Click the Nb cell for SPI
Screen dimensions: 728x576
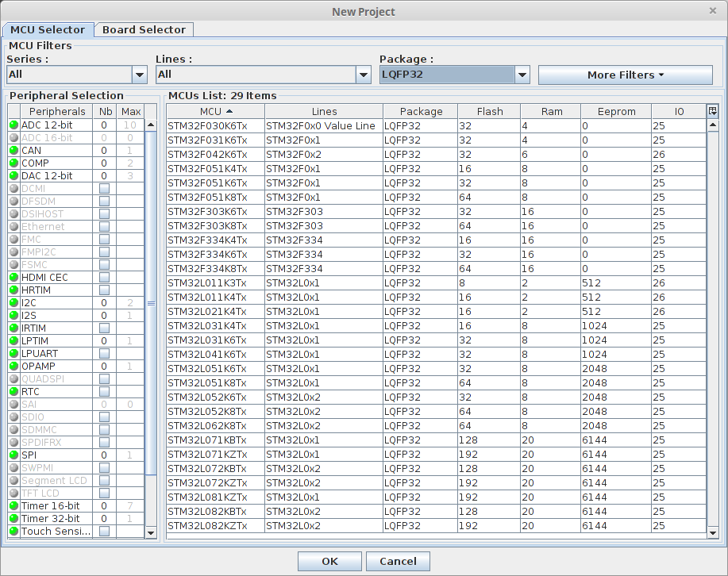click(x=105, y=455)
